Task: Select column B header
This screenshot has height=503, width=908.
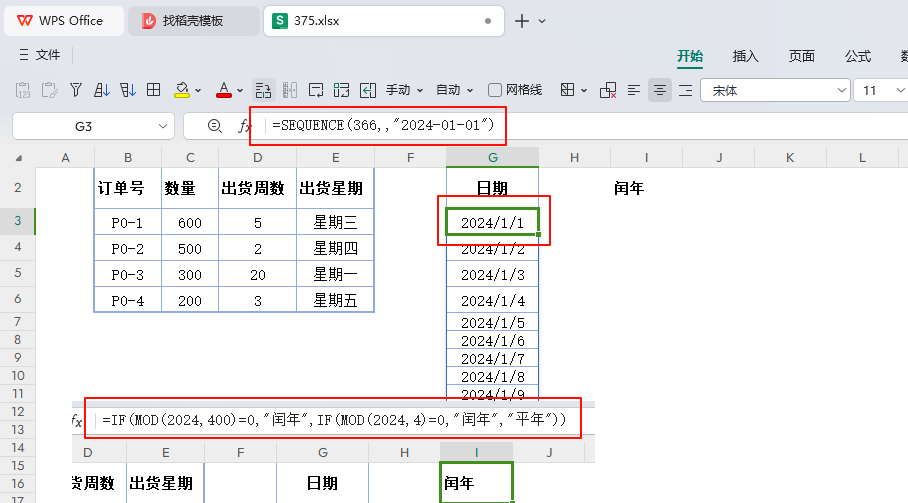Action: pyautogui.click(x=128, y=157)
